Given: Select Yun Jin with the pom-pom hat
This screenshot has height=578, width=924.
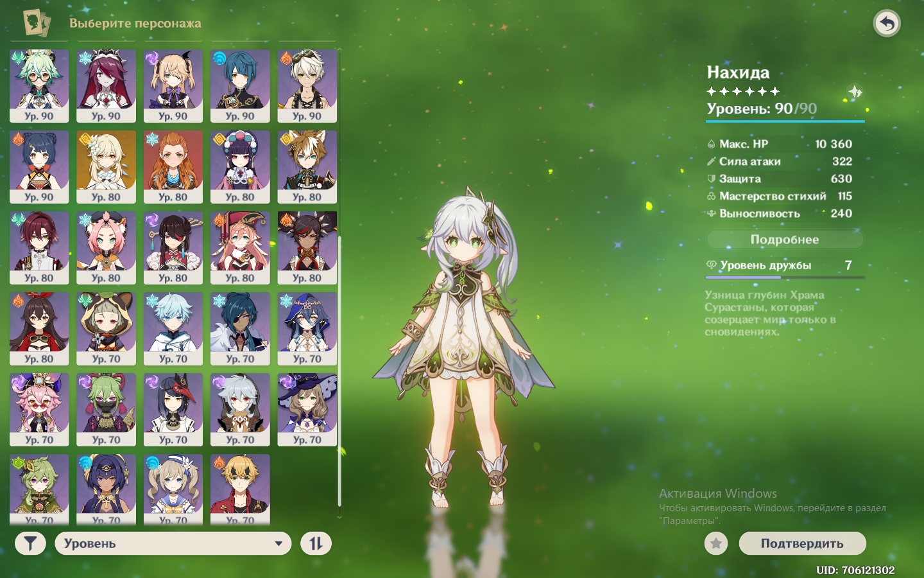Looking at the screenshot, I should 240,167.
